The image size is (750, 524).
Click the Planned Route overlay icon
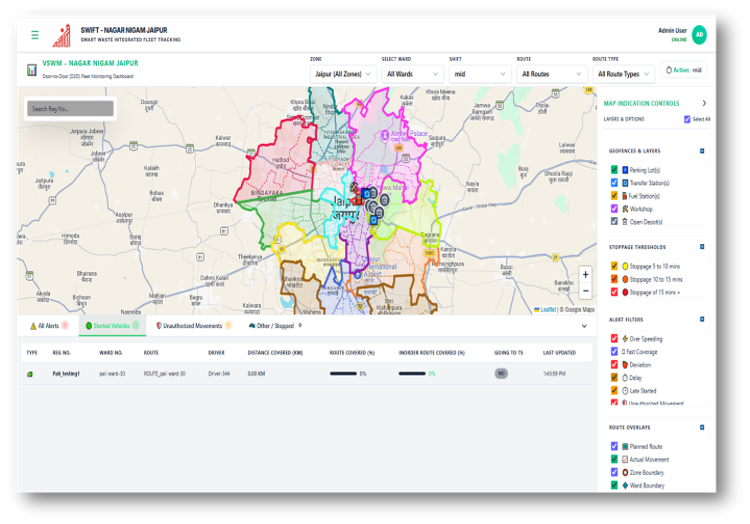[625, 446]
